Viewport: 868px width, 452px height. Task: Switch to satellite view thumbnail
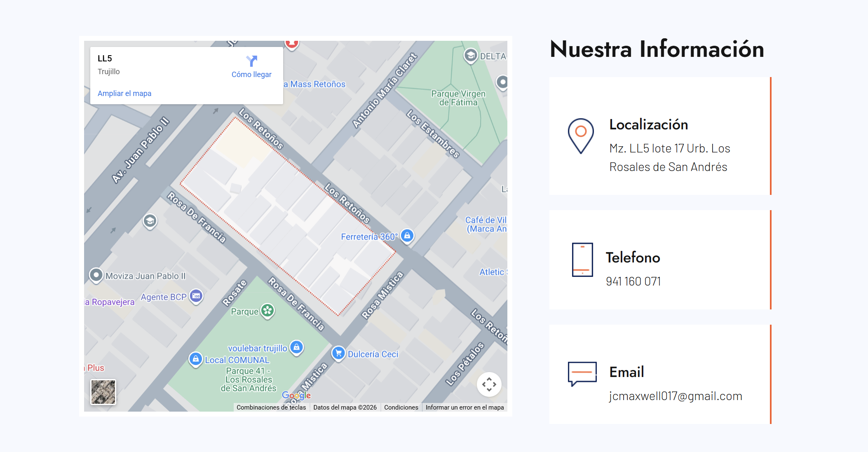(103, 392)
